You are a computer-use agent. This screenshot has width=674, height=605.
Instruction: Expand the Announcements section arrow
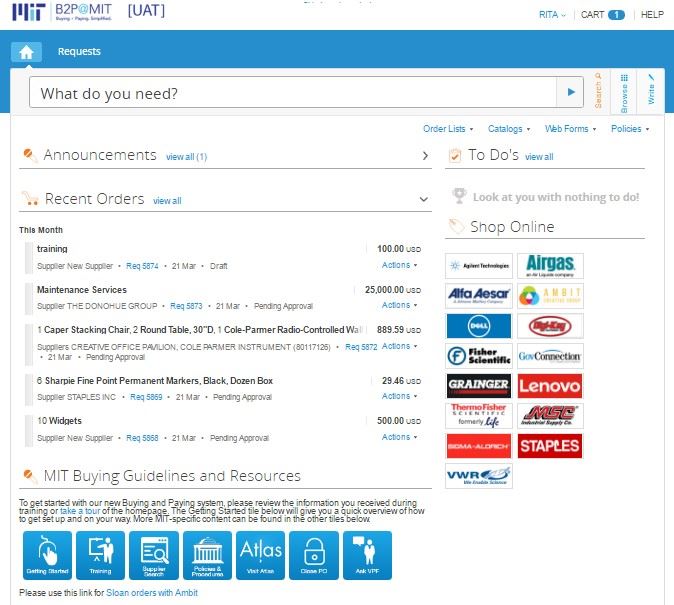pos(425,156)
